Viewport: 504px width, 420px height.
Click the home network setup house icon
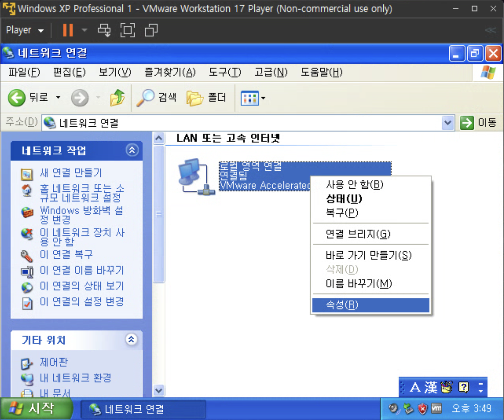[27, 191]
